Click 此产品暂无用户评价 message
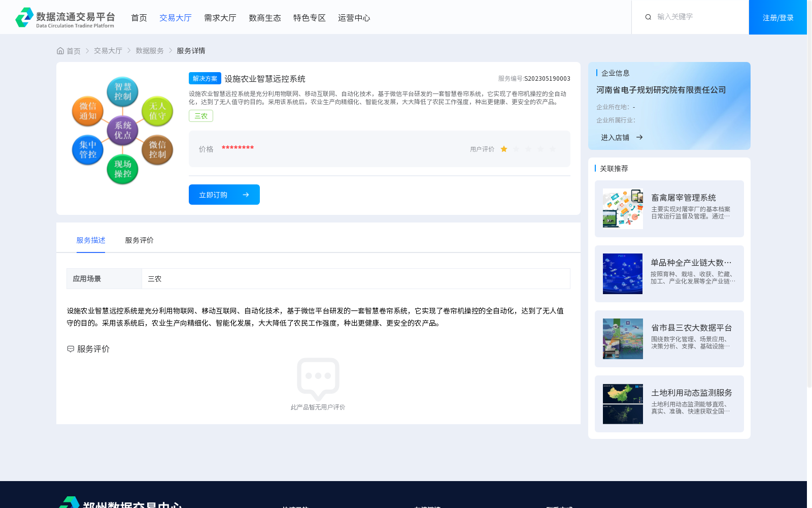The height and width of the screenshot is (508, 812). point(318,407)
